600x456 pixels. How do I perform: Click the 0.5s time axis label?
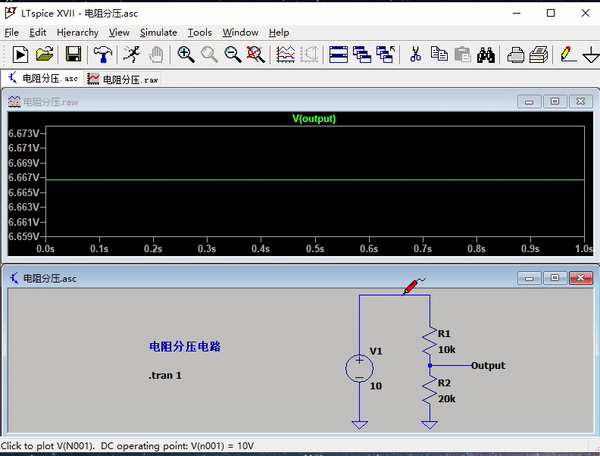pos(315,249)
